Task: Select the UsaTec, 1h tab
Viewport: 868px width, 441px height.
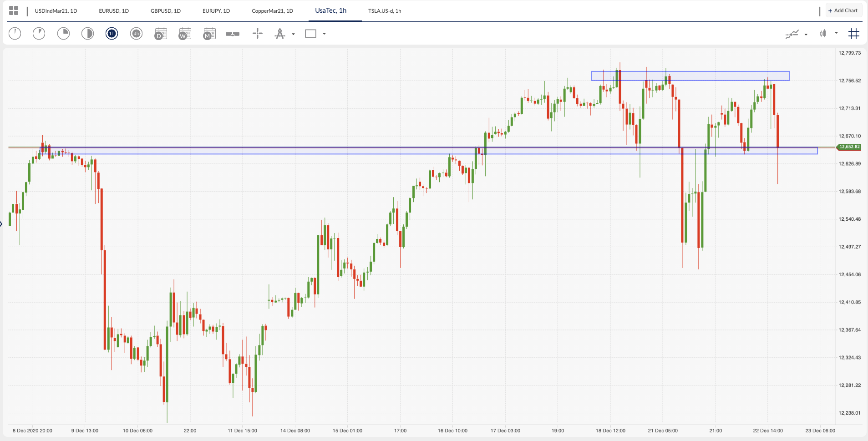Action: pyautogui.click(x=331, y=10)
